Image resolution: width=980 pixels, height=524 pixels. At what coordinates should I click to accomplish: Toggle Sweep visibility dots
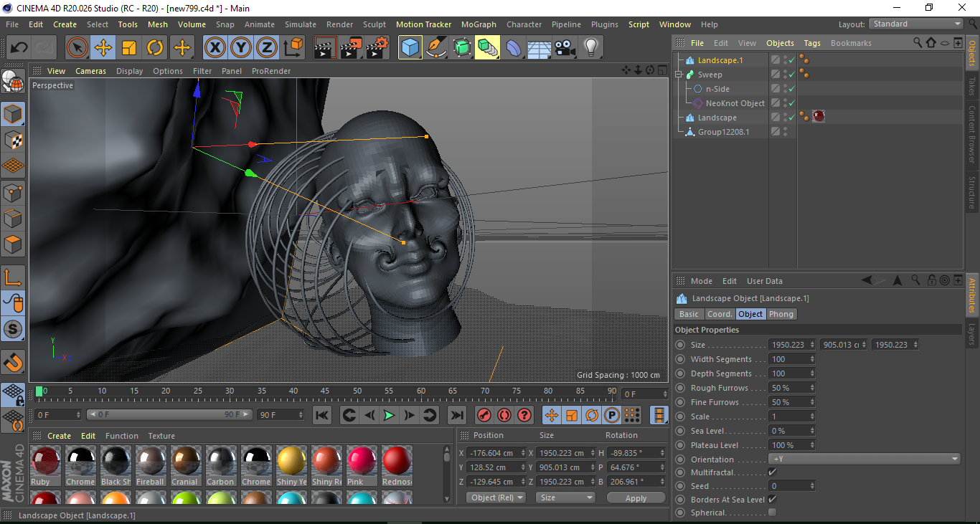pyautogui.click(x=785, y=75)
